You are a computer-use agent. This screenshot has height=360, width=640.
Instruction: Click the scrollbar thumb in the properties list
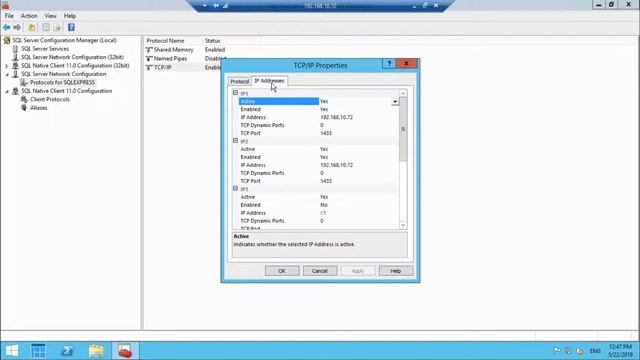[403, 129]
